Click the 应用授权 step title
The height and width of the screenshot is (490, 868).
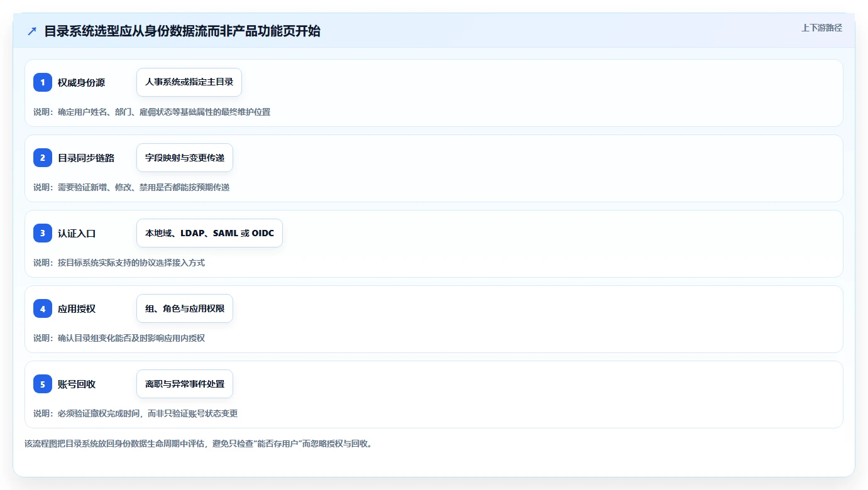click(x=77, y=308)
